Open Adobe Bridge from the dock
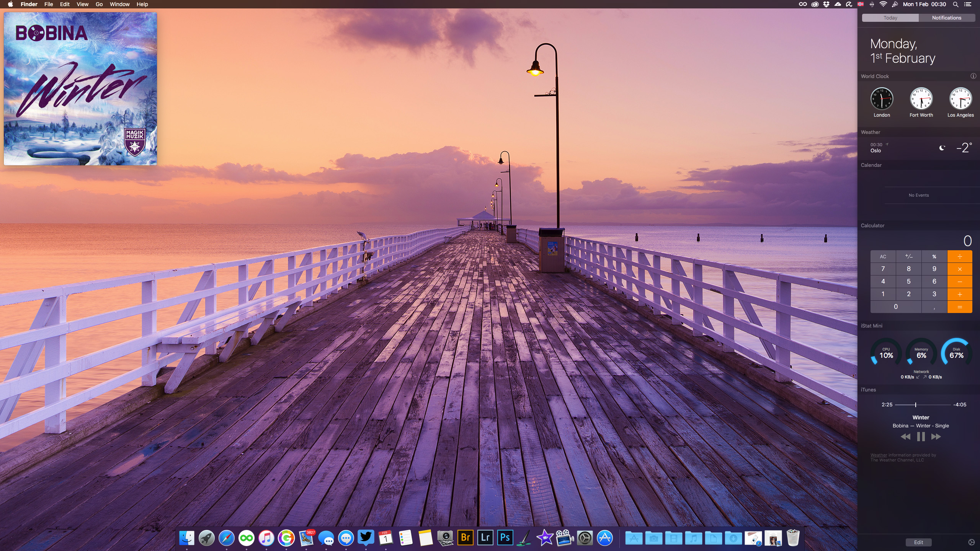 coord(465,538)
